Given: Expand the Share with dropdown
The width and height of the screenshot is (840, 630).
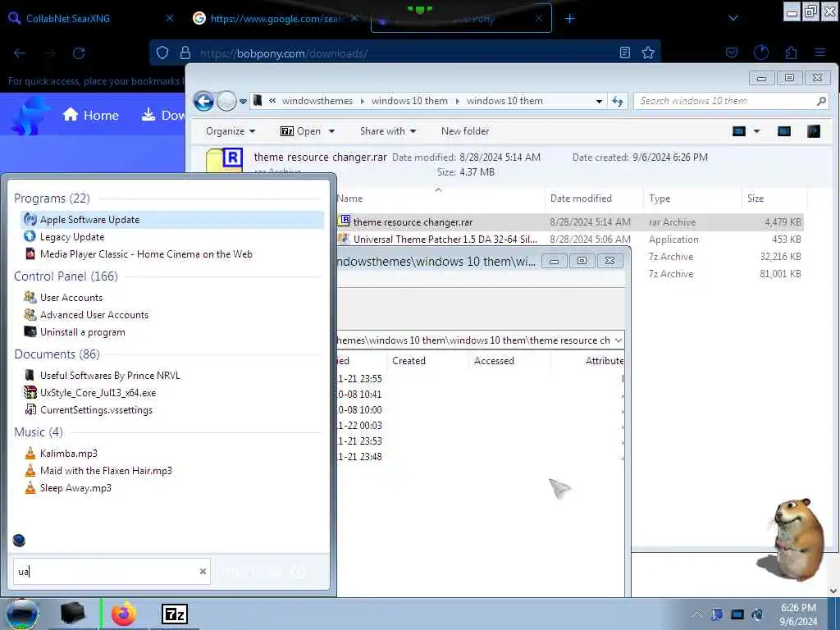Looking at the screenshot, I should point(388,131).
